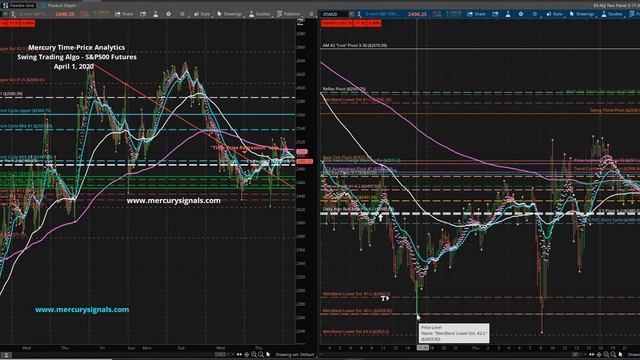
Task: Click 2490.25 last price in left toolbar
Action: [65, 14]
